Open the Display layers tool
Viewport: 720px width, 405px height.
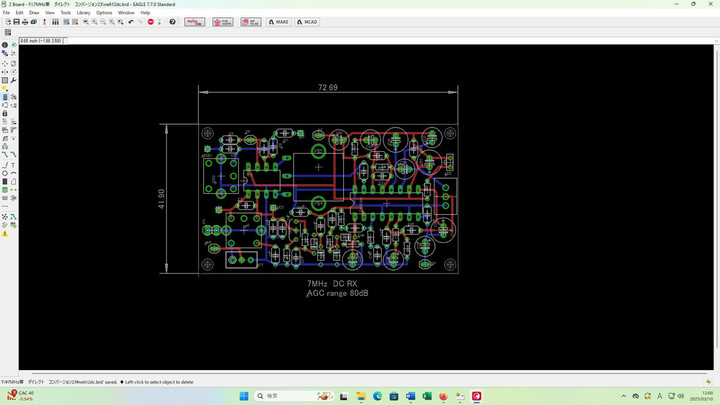5,53
